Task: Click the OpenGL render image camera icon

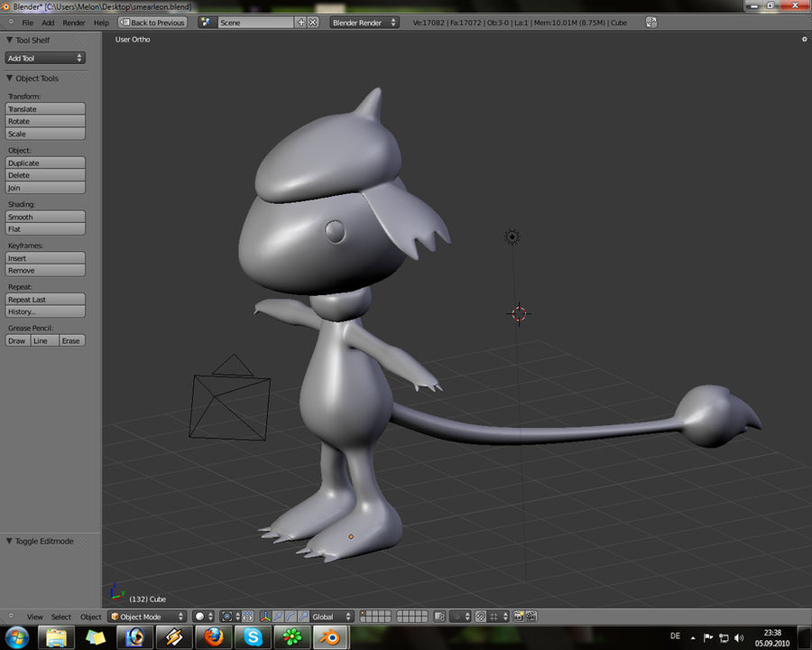Action: pyautogui.click(x=519, y=617)
